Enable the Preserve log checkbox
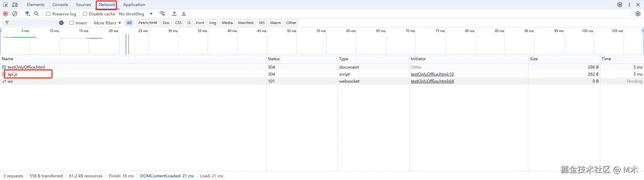 click(48, 14)
